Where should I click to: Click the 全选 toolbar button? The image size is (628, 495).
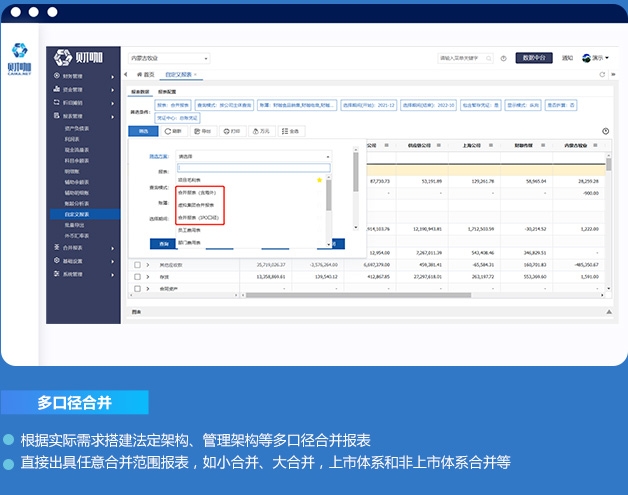tap(291, 131)
